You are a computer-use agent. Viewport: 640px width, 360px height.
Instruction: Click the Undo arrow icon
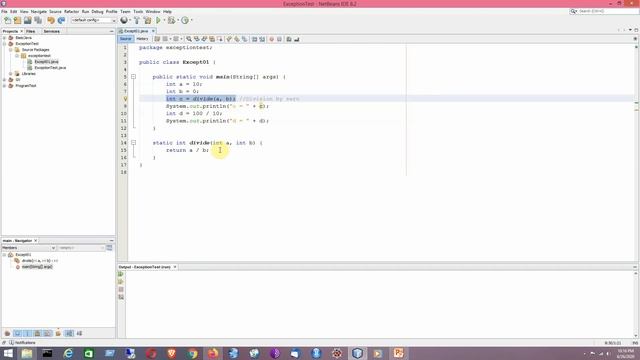51,20
